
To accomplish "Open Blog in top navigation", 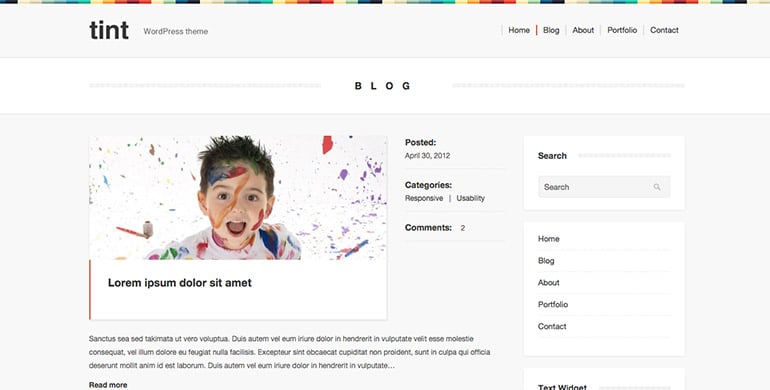I will (551, 30).
